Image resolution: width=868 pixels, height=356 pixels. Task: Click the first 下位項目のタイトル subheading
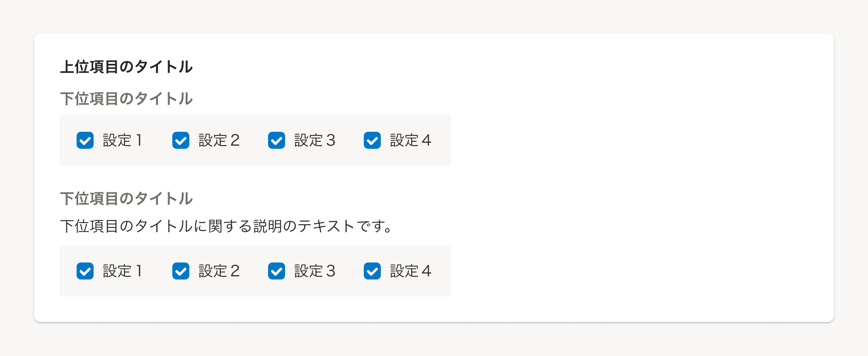coord(127,99)
